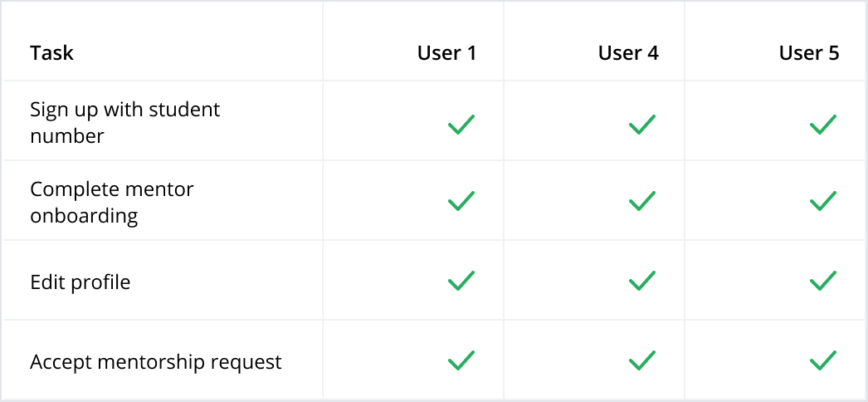The height and width of the screenshot is (402, 868).
Task: Click User 1 checkmark for Edit profile
Action: click(461, 280)
